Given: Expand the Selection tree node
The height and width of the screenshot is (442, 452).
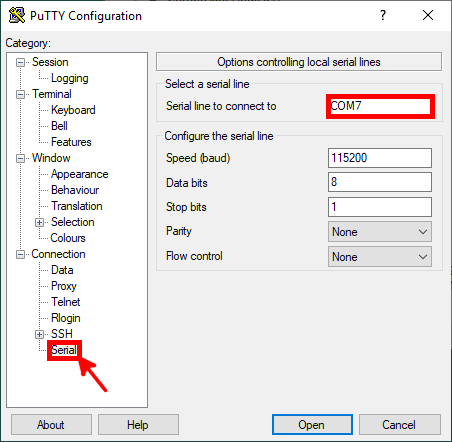Looking at the screenshot, I should [x=39, y=222].
